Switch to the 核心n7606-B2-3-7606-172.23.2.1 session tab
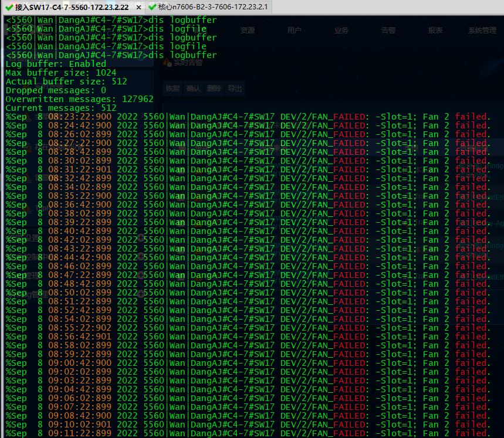504x438 pixels. 209,7
